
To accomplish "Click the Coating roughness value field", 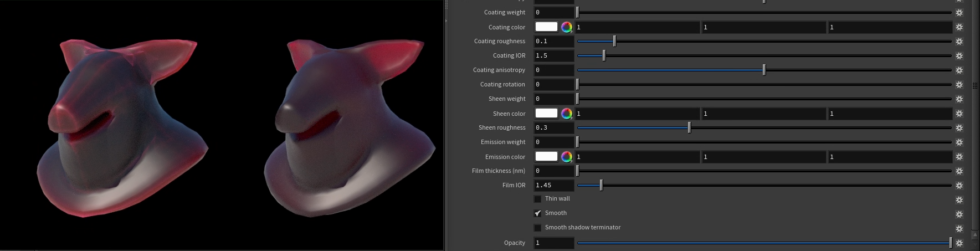I will pos(554,41).
